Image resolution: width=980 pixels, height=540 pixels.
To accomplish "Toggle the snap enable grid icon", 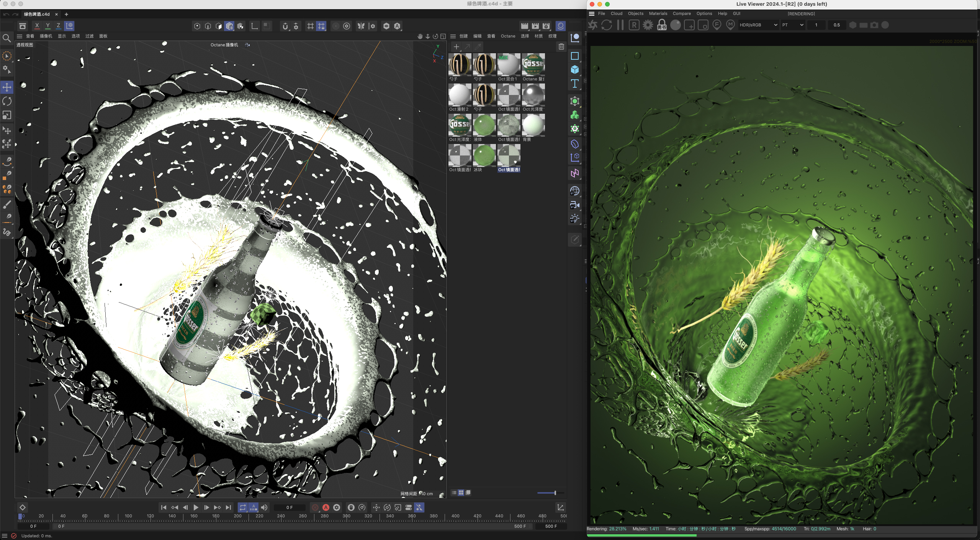I will pyautogui.click(x=311, y=26).
